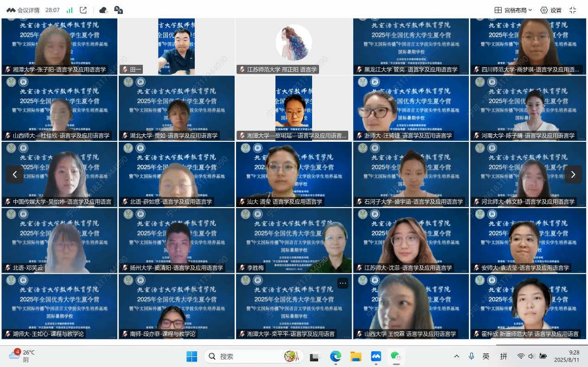
Task: Click muted mic icon beside 湖师大-王如心
Action: (8, 334)
